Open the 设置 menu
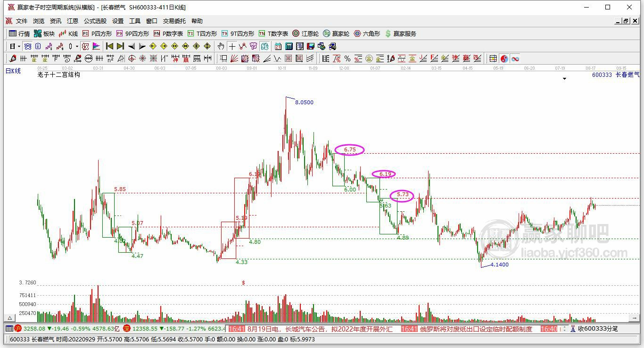The width and height of the screenshot is (644, 348). click(x=118, y=21)
